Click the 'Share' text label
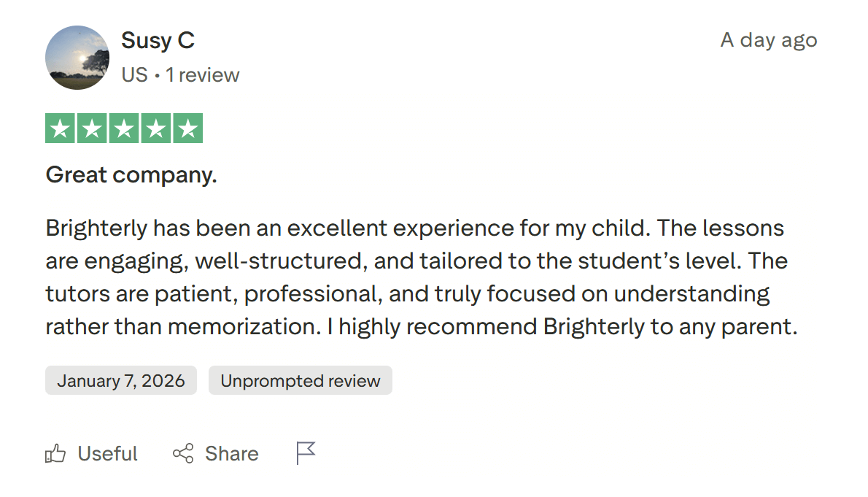 tap(231, 453)
